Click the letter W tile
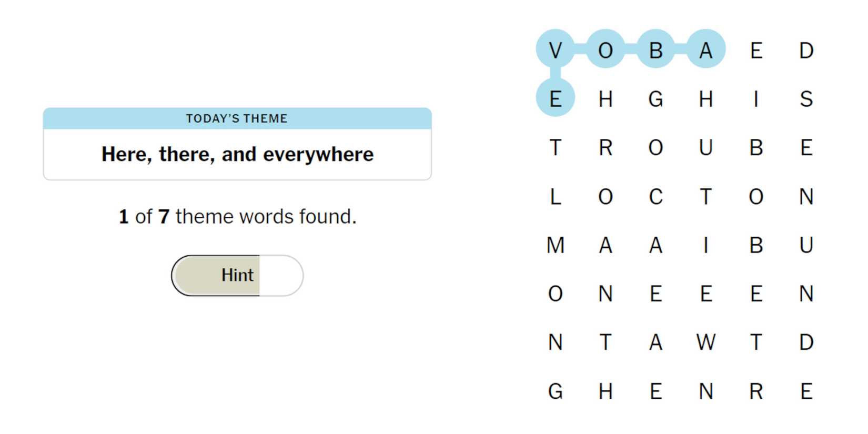Screen dimensions: 868x434 pos(706,342)
